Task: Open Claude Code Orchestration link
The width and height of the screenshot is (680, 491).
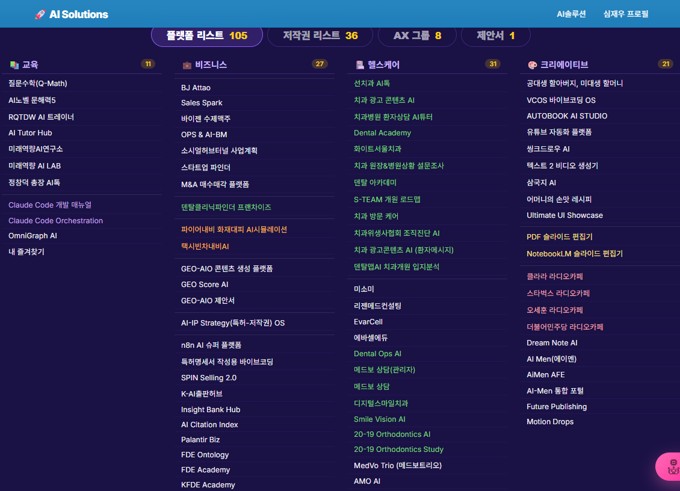Action: (x=56, y=220)
